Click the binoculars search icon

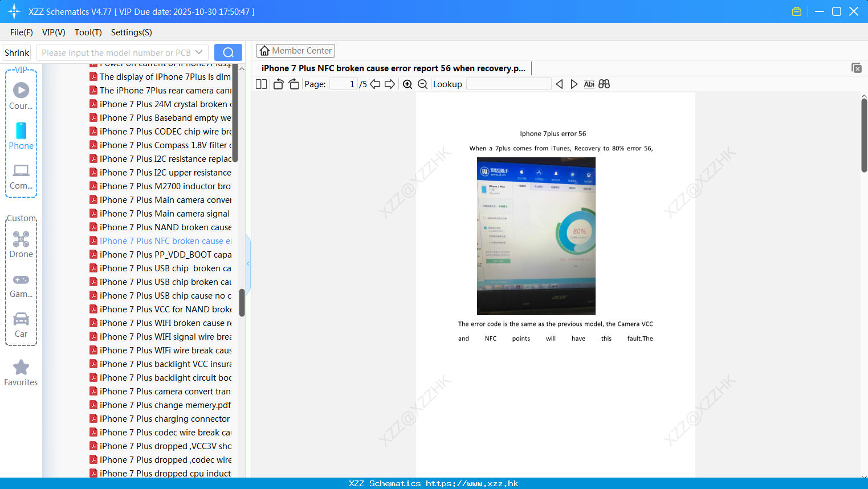pyautogui.click(x=604, y=84)
